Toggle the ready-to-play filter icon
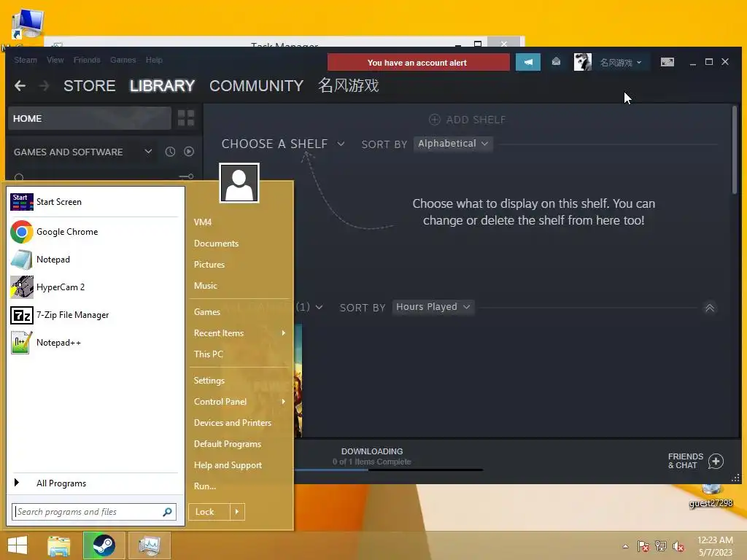 click(x=189, y=152)
